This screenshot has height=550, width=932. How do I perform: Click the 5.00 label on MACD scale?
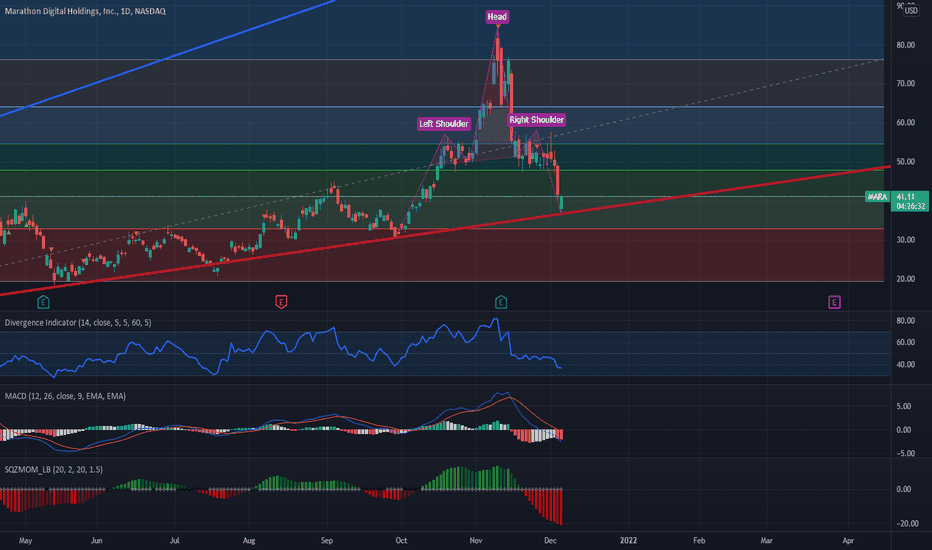pos(904,407)
